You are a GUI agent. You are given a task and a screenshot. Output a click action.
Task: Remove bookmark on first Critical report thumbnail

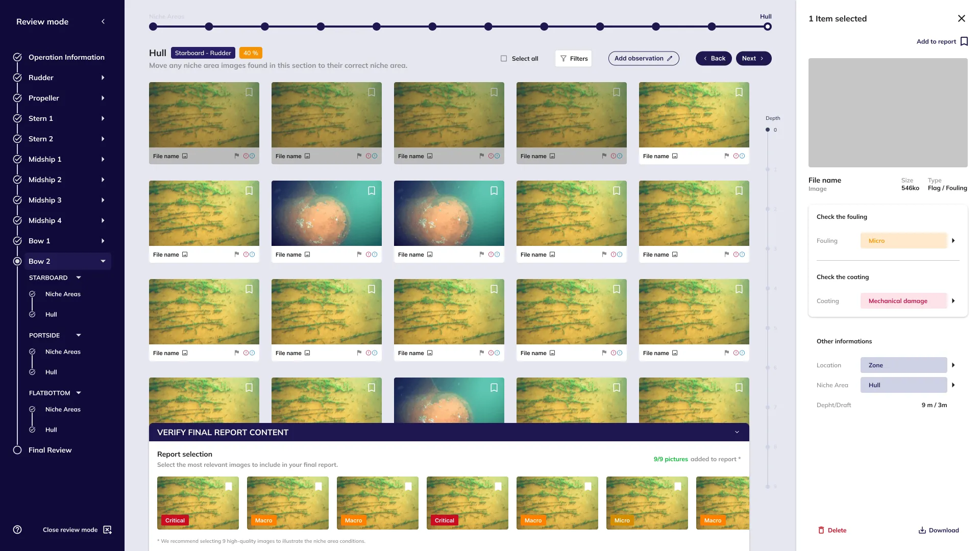tap(229, 486)
